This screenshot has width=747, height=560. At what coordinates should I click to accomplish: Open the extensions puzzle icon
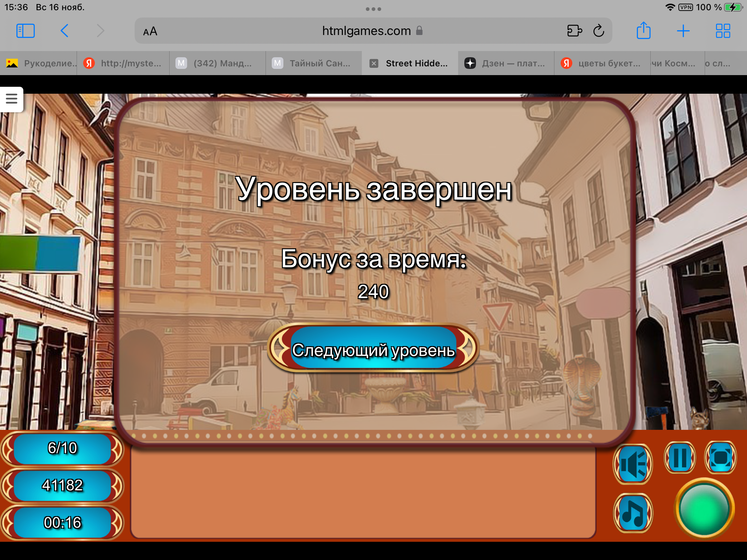[x=574, y=31]
